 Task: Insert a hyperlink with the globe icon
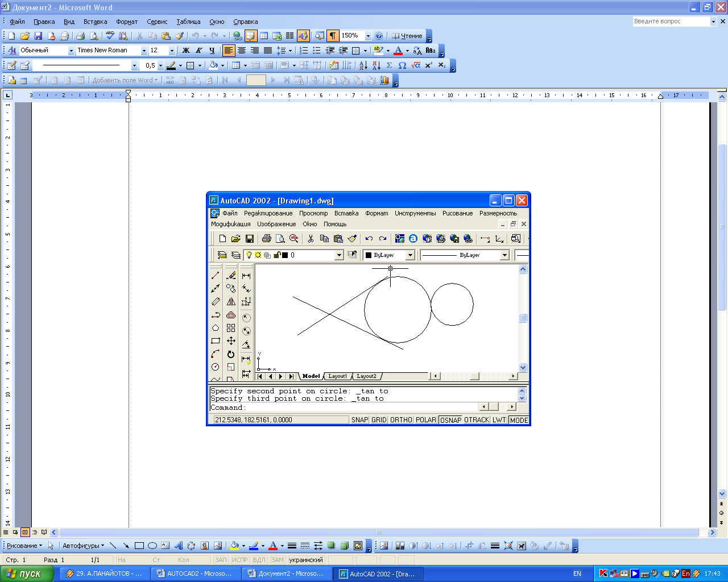(x=238, y=36)
